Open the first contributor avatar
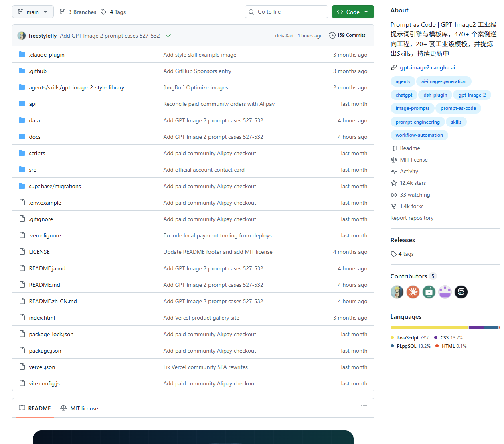The height and width of the screenshot is (444, 504). point(397,292)
